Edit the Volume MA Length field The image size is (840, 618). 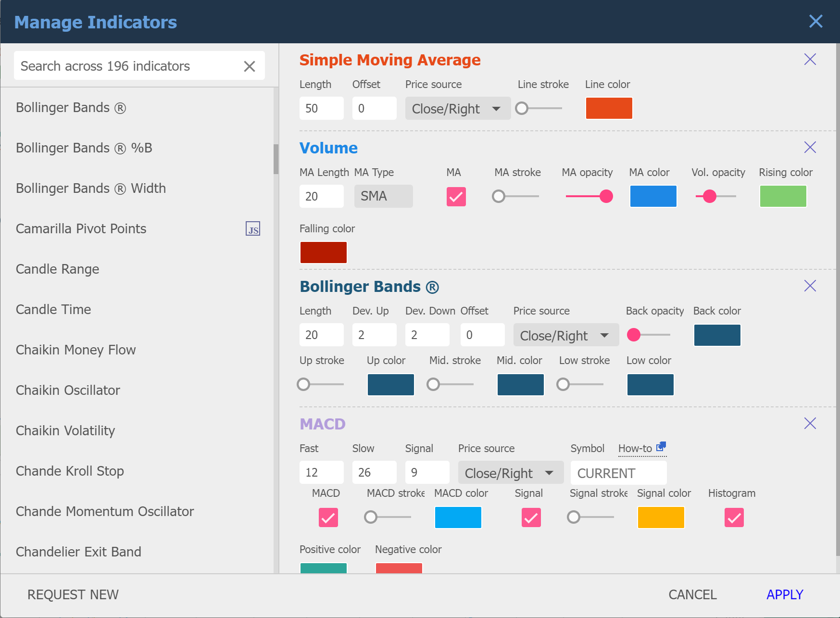(321, 196)
